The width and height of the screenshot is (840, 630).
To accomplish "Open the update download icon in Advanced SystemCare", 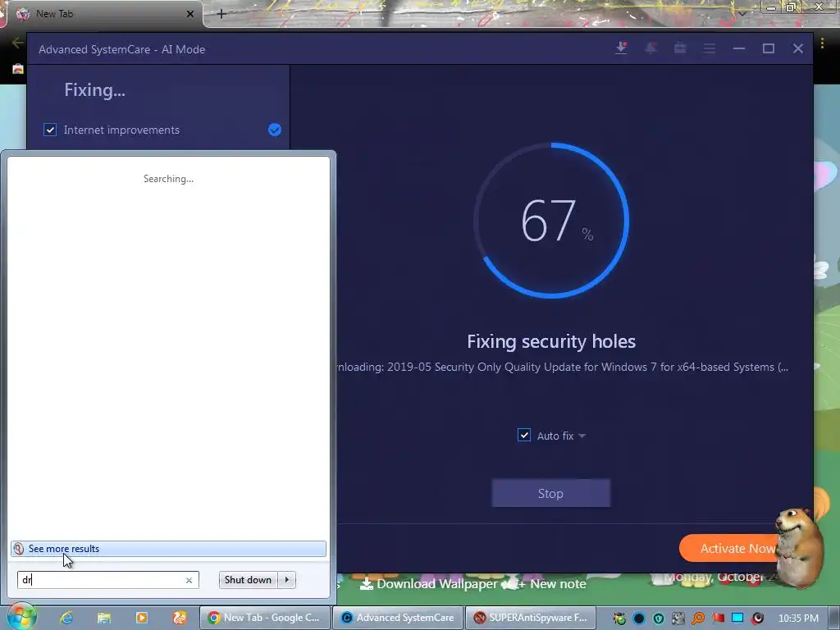I will pyautogui.click(x=621, y=48).
